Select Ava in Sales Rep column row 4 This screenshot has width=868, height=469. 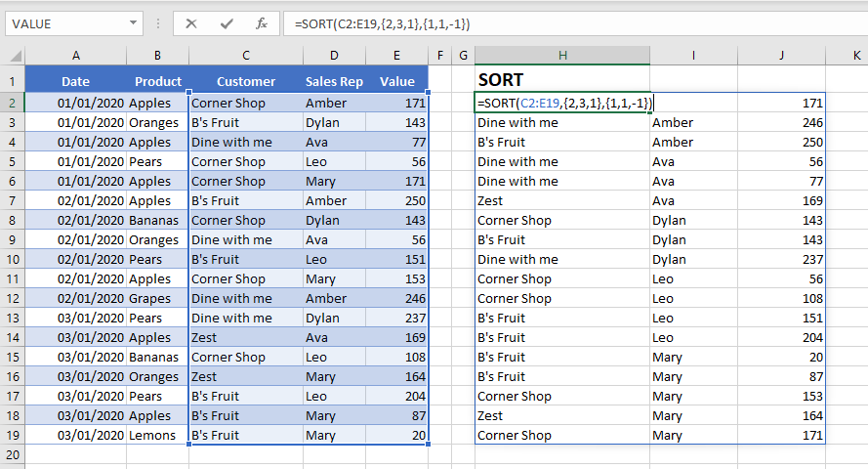[x=334, y=143]
